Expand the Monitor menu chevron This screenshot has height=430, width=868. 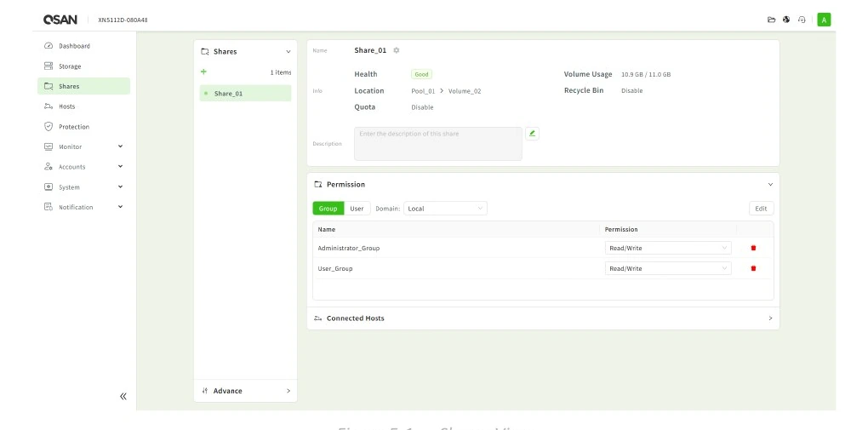point(120,146)
